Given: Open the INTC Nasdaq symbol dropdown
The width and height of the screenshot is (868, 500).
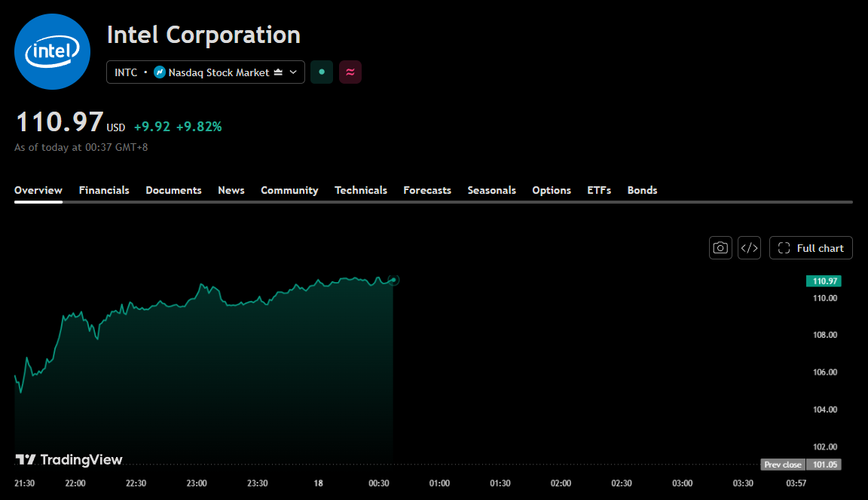Looking at the screenshot, I should point(206,72).
